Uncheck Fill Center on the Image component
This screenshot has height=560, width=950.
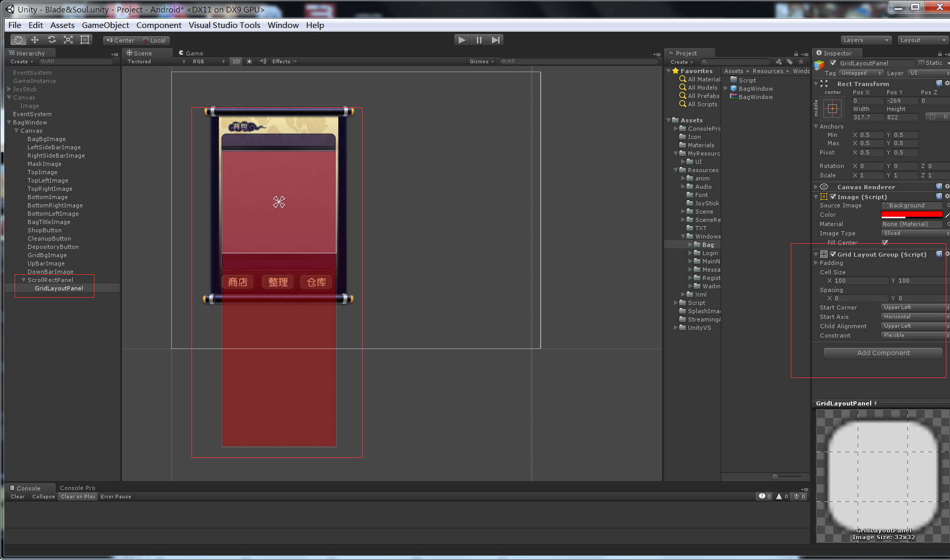tap(885, 242)
